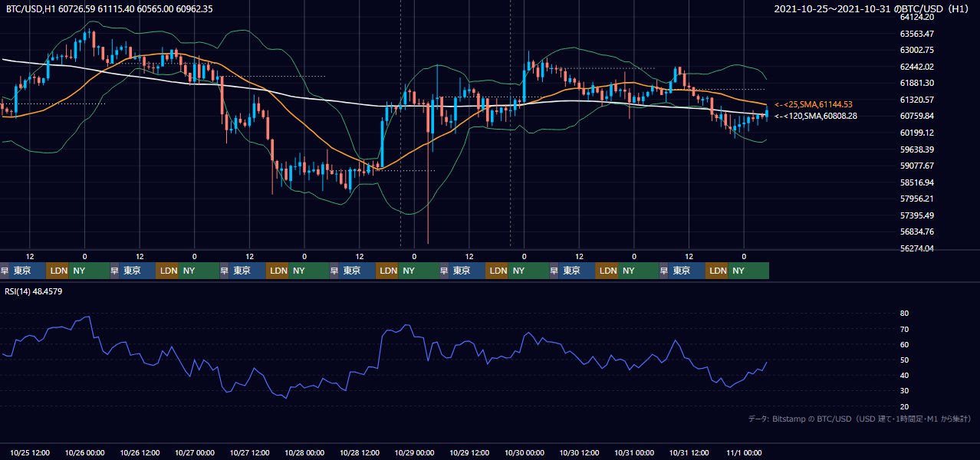Click RSI scale value 70
Viewport: 980px width, 460px height.
point(905,329)
